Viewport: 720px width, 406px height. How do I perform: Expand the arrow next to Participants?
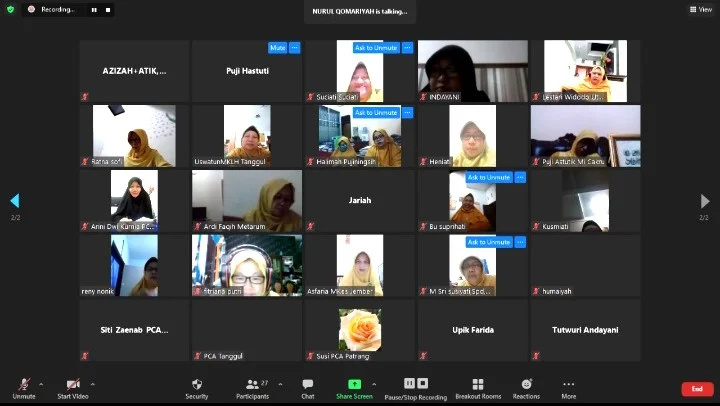point(280,383)
